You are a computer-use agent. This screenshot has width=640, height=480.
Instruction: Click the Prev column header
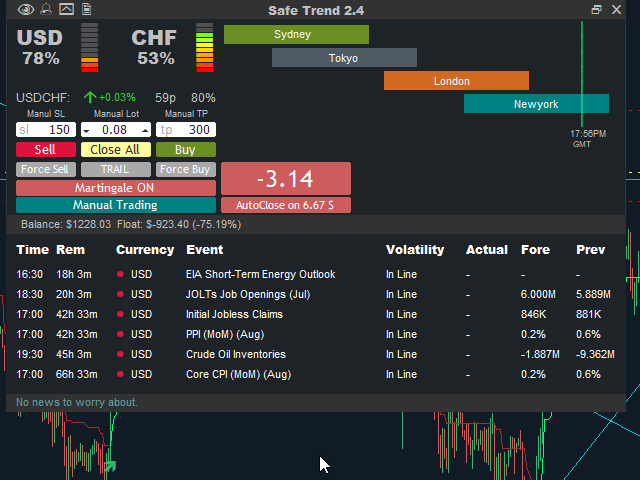tap(590, 249)
